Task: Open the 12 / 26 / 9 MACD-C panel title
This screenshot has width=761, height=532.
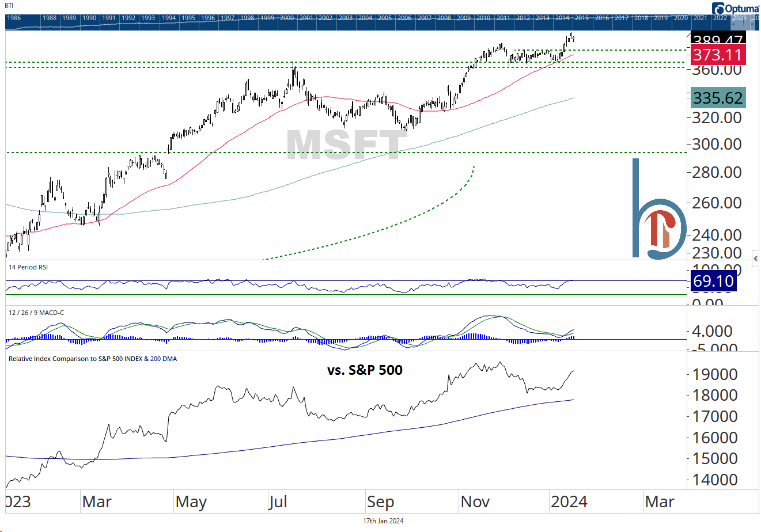Action: (36, 313)
